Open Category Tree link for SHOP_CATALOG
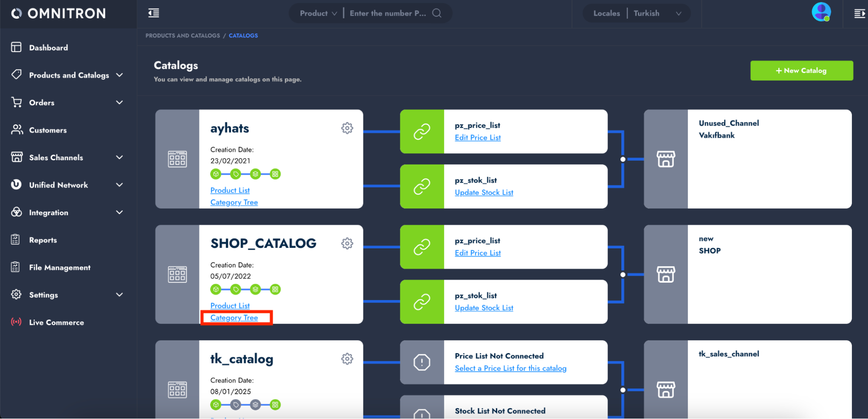This screenshot has height=419, width=868. (234, 318)
